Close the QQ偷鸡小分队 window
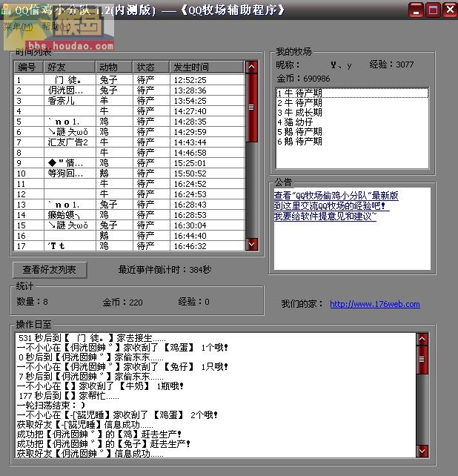The image size is (458, 476). (x=450, y=10)
